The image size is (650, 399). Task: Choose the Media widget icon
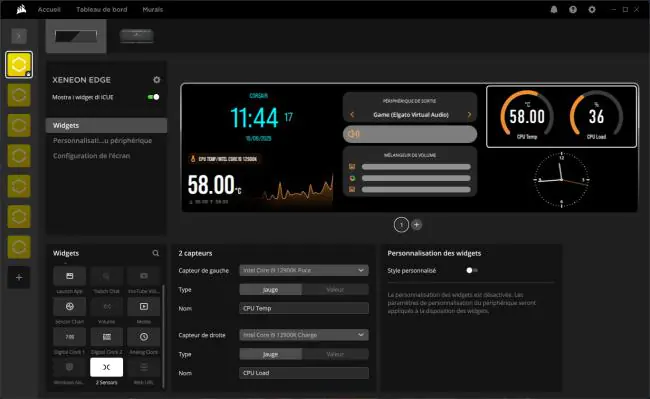pos(143,307)
